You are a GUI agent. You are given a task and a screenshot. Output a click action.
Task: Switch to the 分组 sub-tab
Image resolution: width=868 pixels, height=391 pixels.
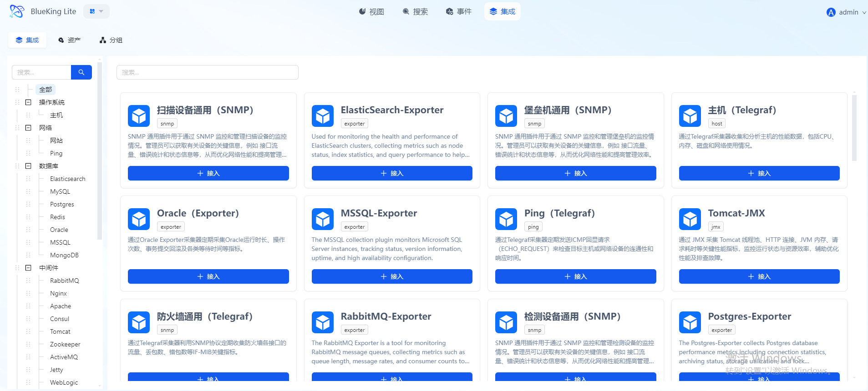pos(111,40)
